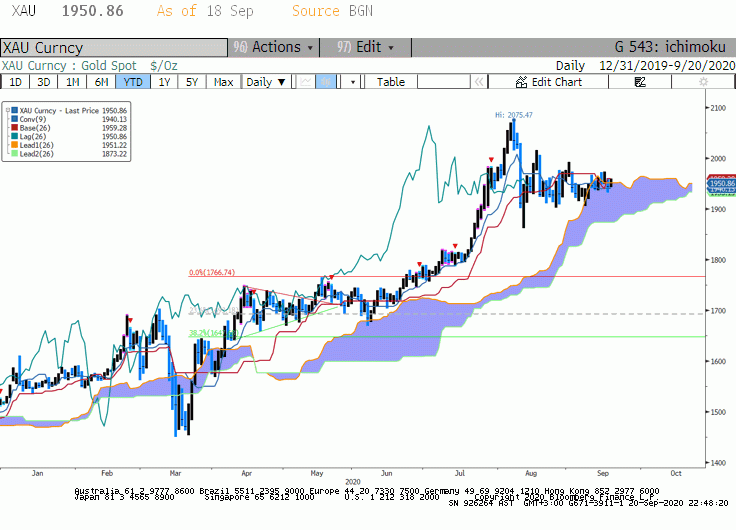Switch to candlestick chart type icon
This screenshot has height=530, width=736.
[x=325, y=82]
